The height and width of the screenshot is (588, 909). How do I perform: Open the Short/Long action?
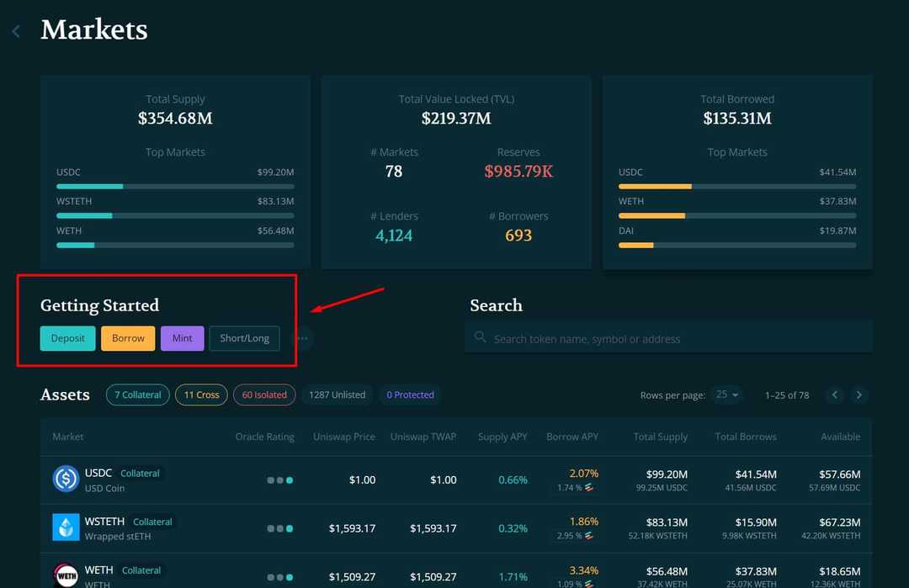(x=244, y=338)
